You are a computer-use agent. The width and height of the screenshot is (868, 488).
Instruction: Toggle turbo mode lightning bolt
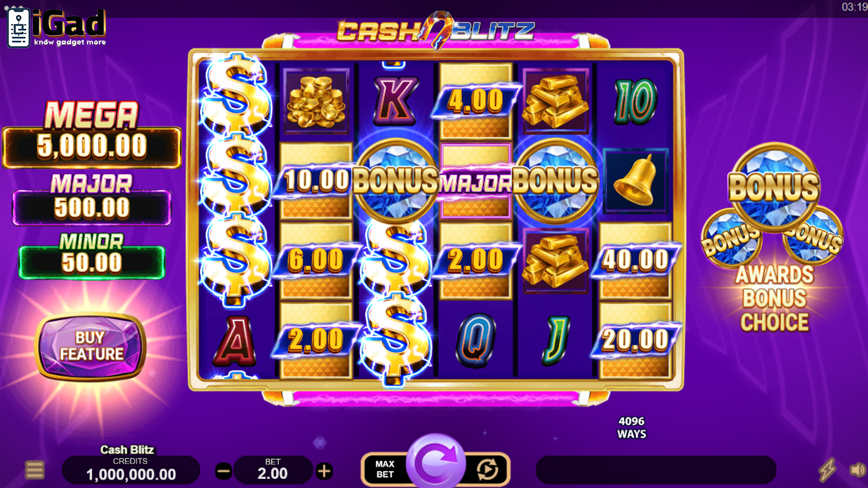827,470
